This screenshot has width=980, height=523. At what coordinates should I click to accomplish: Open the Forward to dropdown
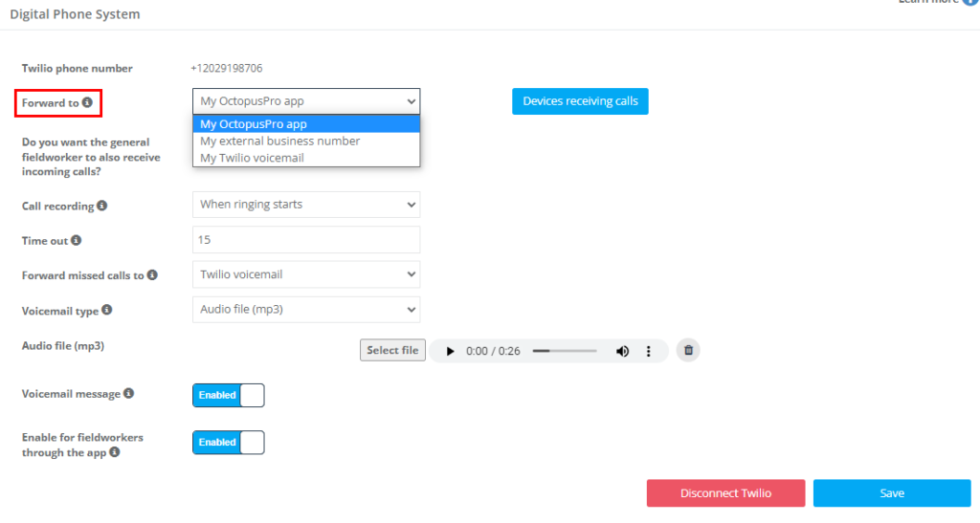[306, 101]
